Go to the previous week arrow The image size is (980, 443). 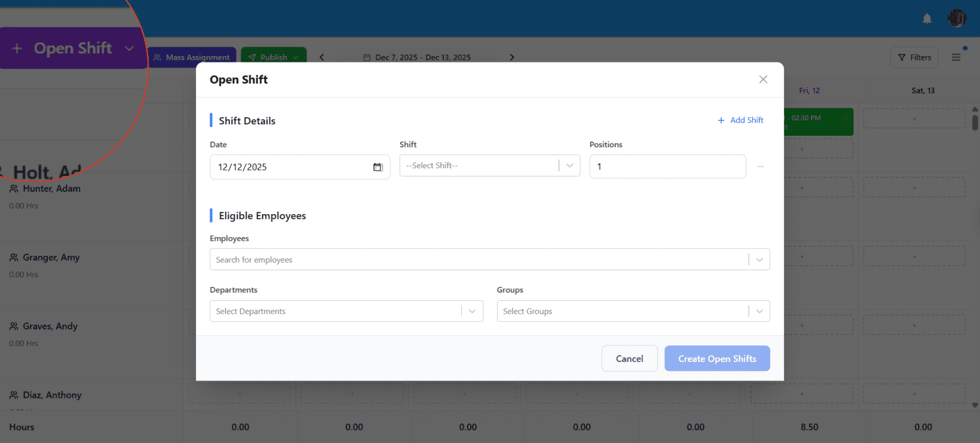tap(322, 57)
